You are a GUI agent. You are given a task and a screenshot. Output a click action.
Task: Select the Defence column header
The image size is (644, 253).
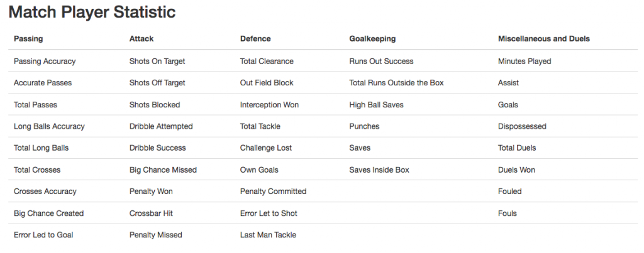point(255,38)
